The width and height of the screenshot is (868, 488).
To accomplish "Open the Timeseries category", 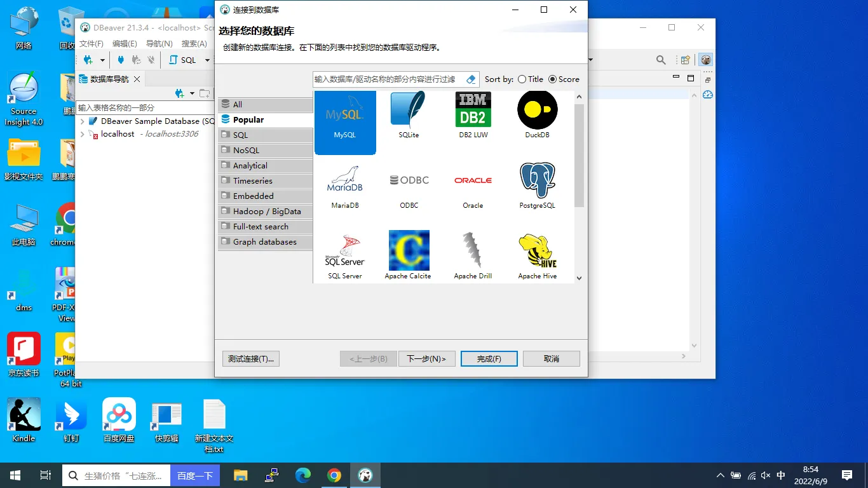I will tap(266, 180).
